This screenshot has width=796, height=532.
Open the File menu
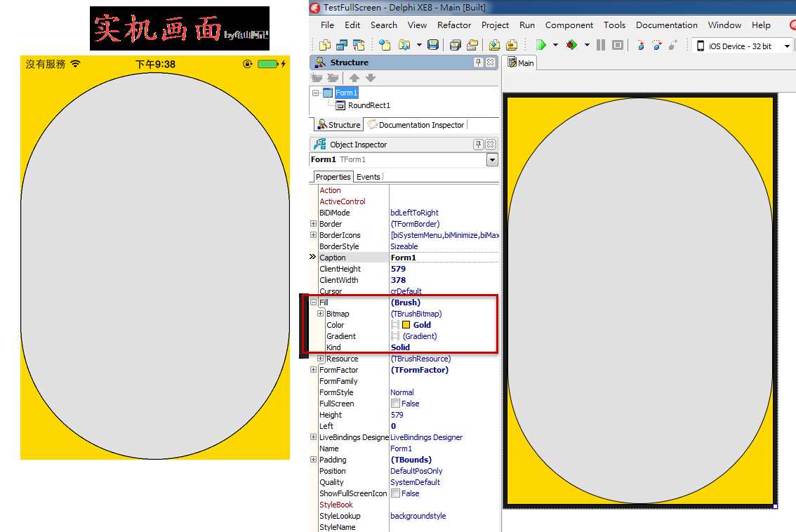pos(327,25)
